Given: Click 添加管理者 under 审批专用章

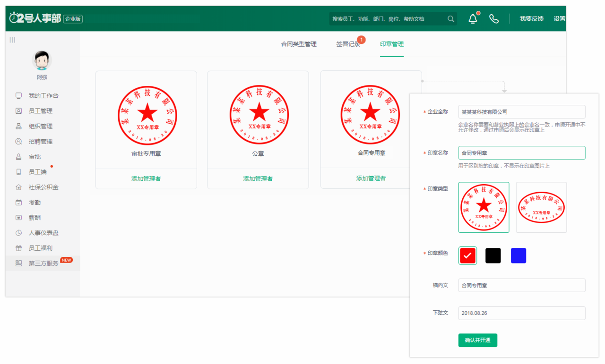Looking at the screenshot, I should click(146, 178).
